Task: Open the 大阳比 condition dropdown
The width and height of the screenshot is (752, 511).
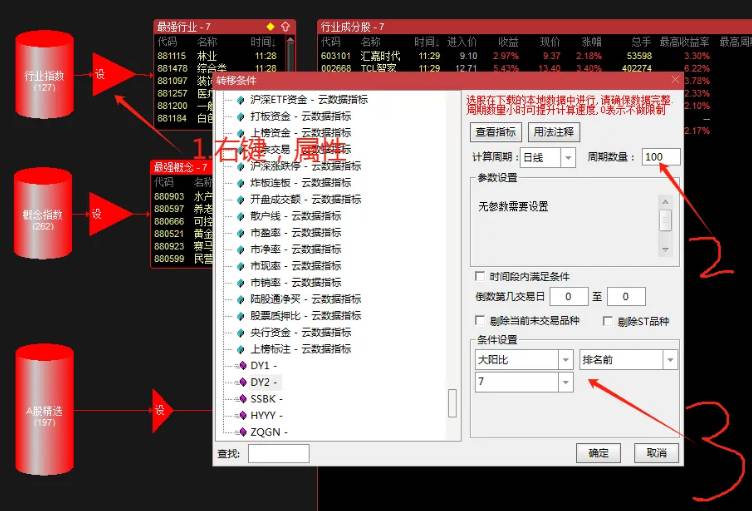Action: click(566, 360)
